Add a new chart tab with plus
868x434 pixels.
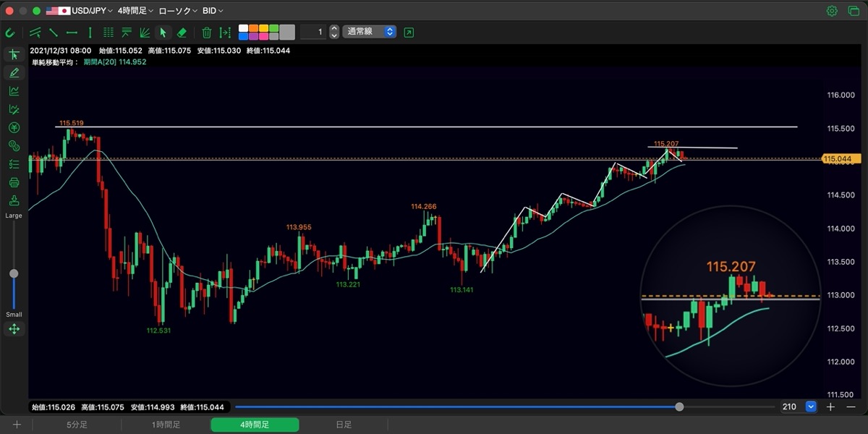(16, 425)
